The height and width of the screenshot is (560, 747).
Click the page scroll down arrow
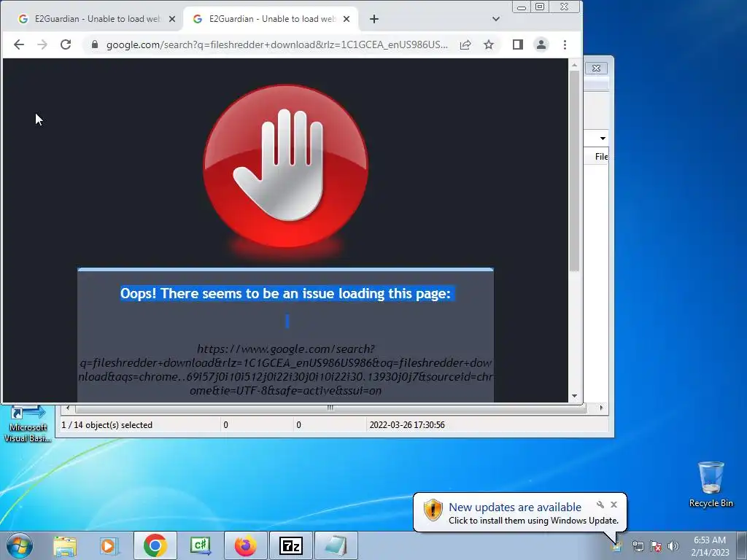click(x=575, y=396)
